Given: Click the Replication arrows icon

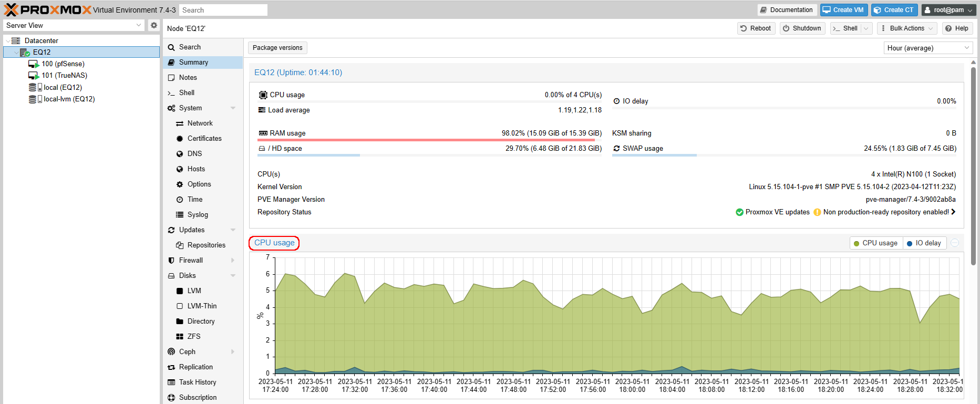Looking at the screenshot, I should pyautogui.click(x=171, y=367).
